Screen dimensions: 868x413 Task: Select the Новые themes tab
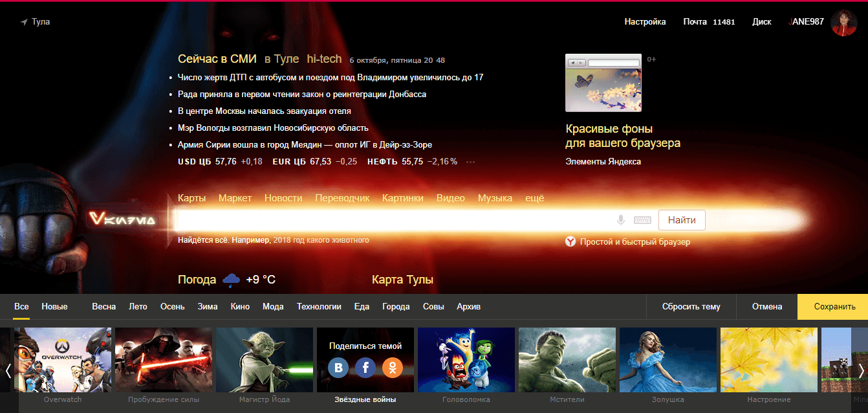[54, 307]
